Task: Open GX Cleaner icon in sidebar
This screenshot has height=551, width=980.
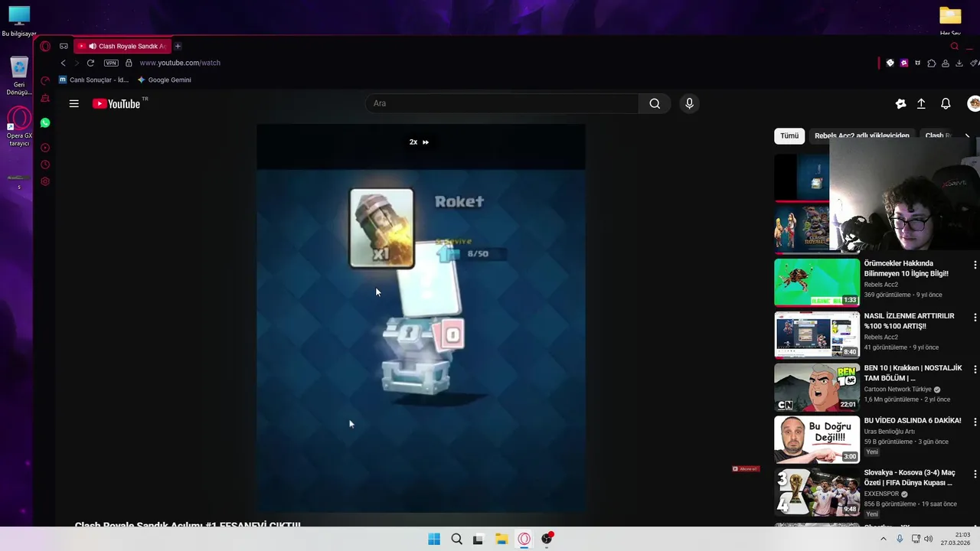Action: coord(45,99)
